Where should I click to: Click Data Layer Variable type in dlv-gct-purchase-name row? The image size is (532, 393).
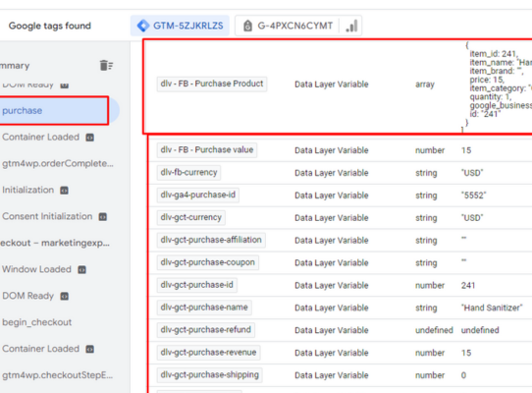coord(331,308)
